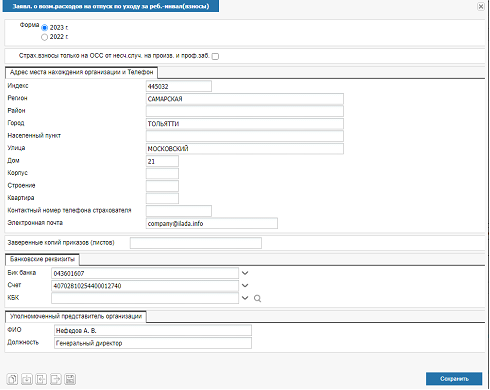Click the ФИО field with Нефедов А. В.
This screenshot has height=390, width=490.
click(153, 330)
